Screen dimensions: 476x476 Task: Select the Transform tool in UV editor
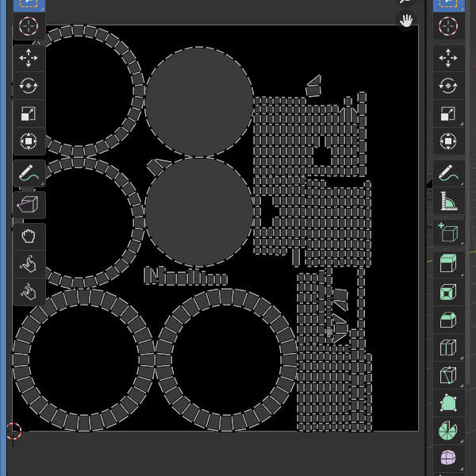click(29, 142)
